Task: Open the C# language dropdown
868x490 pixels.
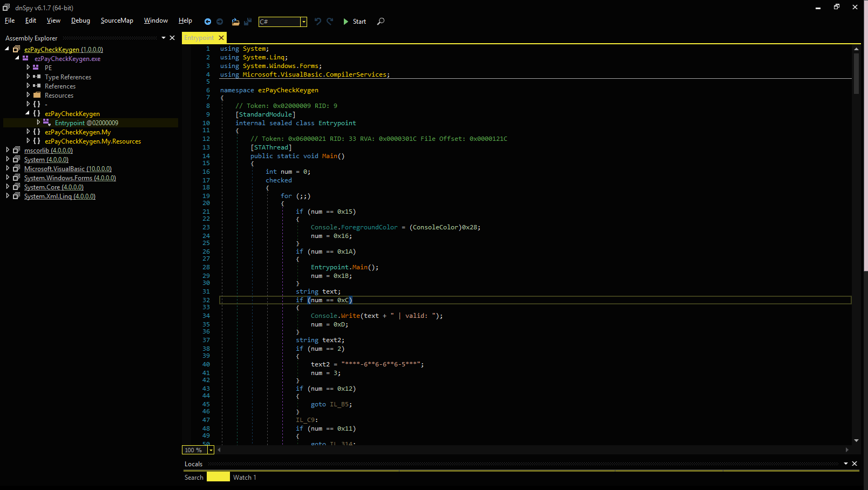Action: (x=304, y=22)
